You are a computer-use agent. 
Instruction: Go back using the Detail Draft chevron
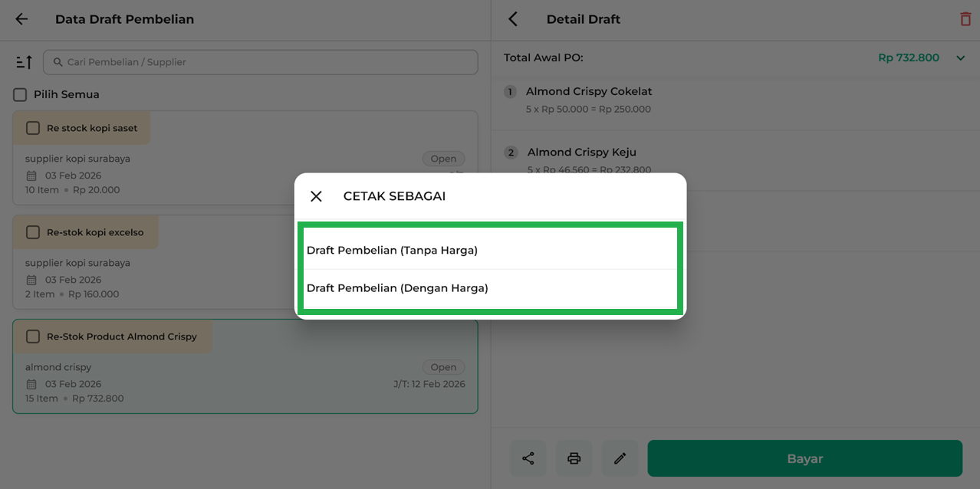[513, 19]
